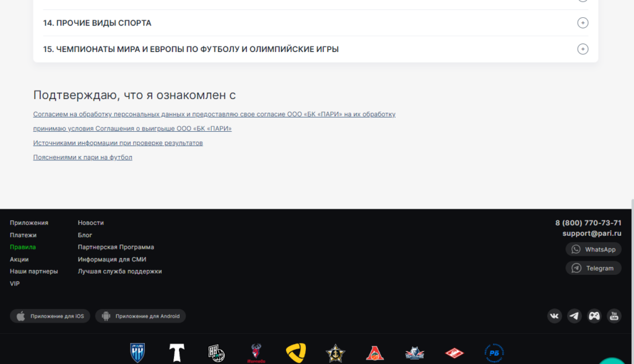Image resolution: width=634 pixels, height=364 pixels.
Task: Open the gamepad social icon
Action: 594,316
